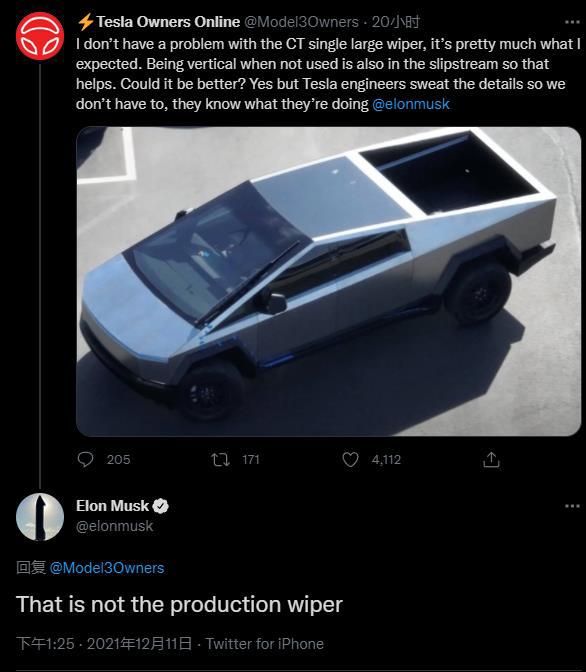This screenshot has height=672, width=586.
Task: Click the Twitter for iPhone source label
Action: 264,644
